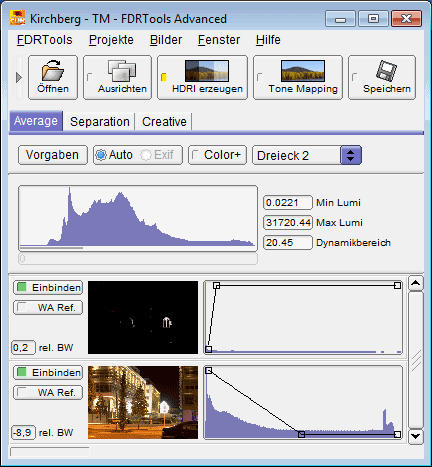
Task: Switch to the Creative tab
Action: [x=164, y=122]
